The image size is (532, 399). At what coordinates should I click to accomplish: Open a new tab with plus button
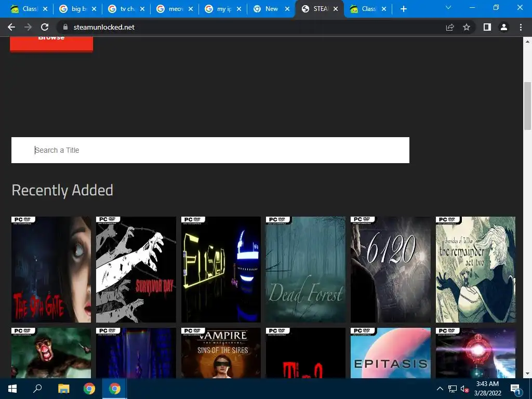pos(403,9)
